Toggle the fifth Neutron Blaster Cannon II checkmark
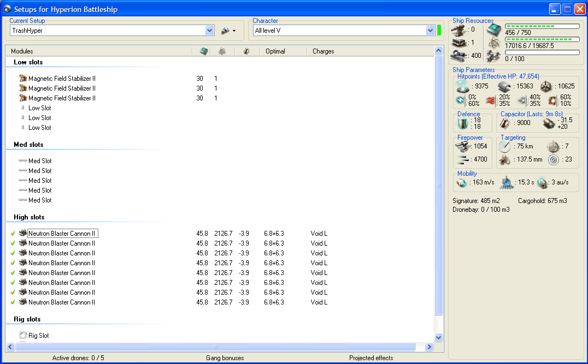This screenshot has width=588, height=364. 13,272
